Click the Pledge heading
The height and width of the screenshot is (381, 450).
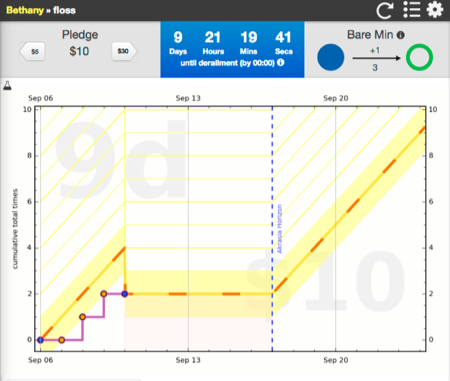coord(80,35)
